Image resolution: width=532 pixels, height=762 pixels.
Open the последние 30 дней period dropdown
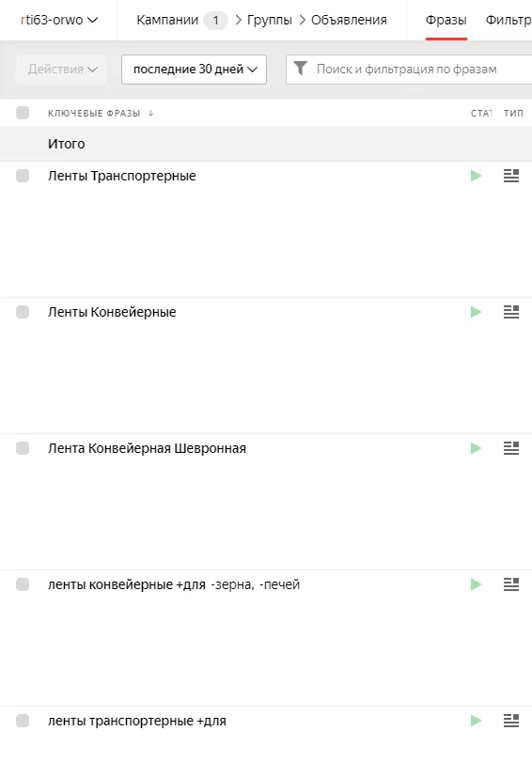[x=194, y=70]
